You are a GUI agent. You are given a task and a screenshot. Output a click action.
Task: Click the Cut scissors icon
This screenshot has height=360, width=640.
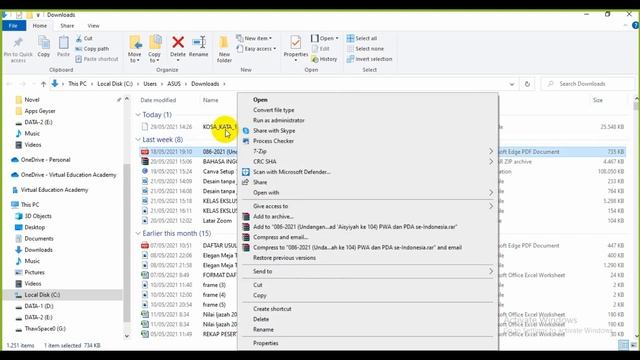point(79,38)
